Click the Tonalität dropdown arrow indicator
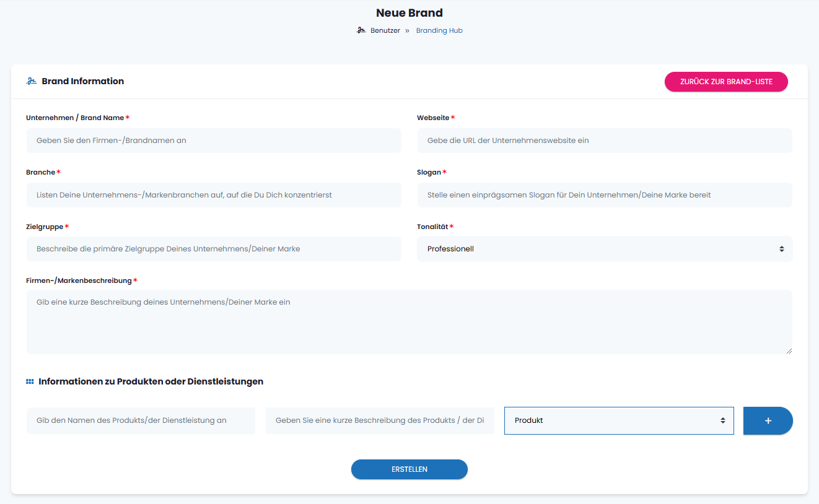Screen dimensions: 819x504 782,249
